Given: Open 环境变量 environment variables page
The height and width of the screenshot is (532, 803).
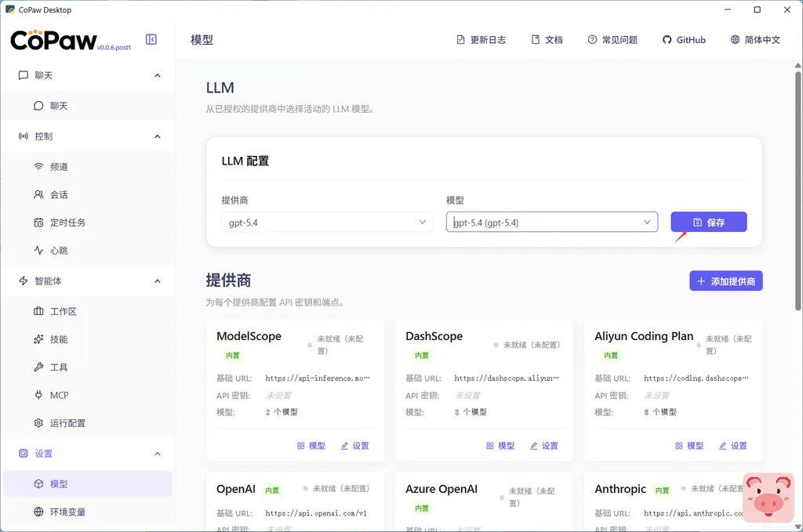Looking at the screenshot, I should 88,512.
